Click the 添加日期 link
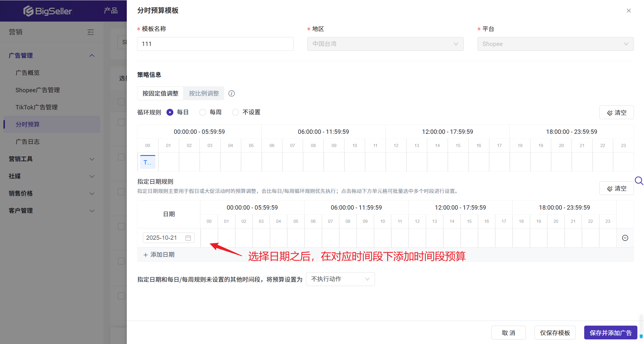Viewport: 644px width, 344px height. (159, 255)
